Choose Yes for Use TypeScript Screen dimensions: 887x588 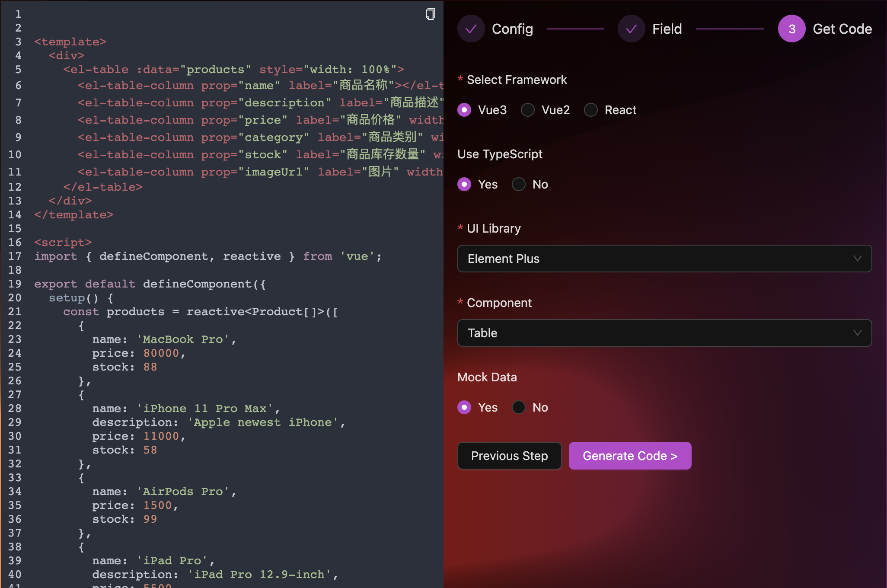[464, 184]
